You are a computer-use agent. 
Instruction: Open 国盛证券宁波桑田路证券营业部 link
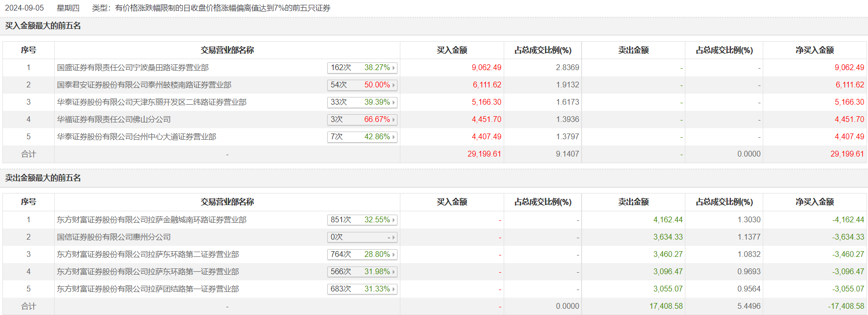[x=133, y=68]
